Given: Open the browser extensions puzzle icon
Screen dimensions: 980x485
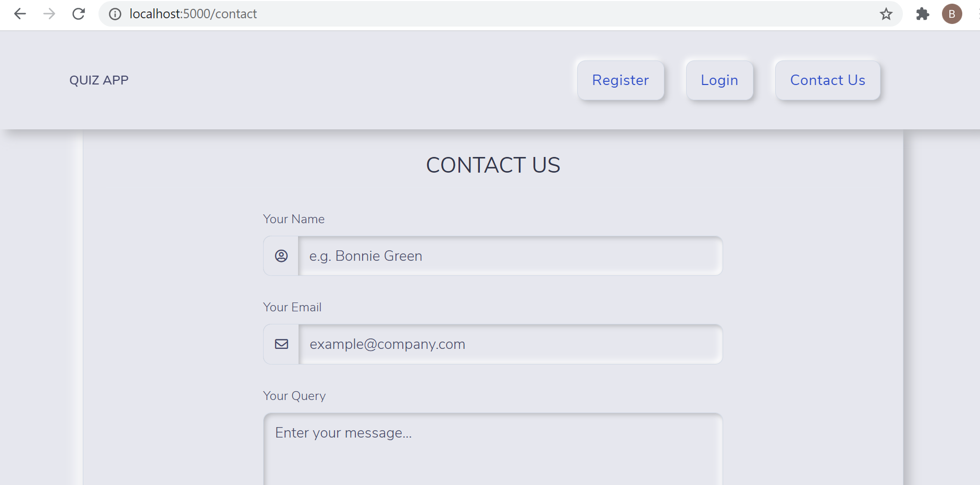Looking at the screenshot, I should click(x=922, y=14).
